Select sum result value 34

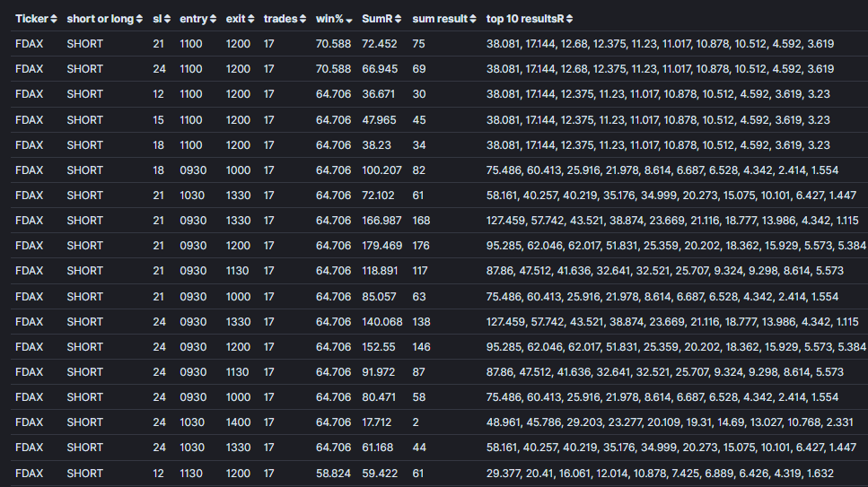(x=419, y=145)
